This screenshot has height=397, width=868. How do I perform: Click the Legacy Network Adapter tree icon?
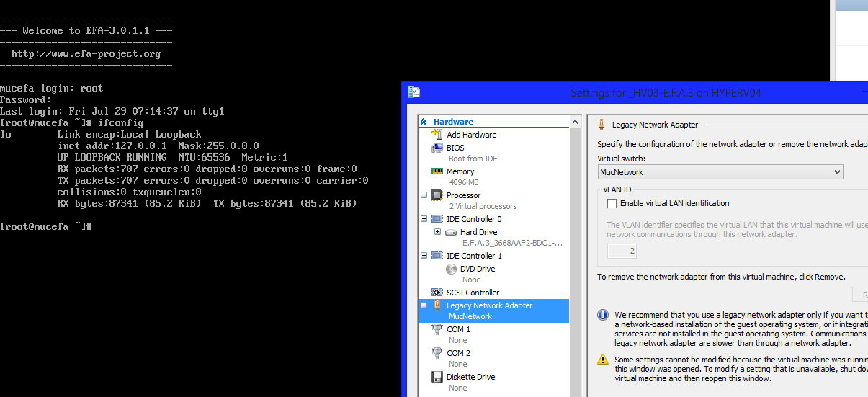[437, 305]
